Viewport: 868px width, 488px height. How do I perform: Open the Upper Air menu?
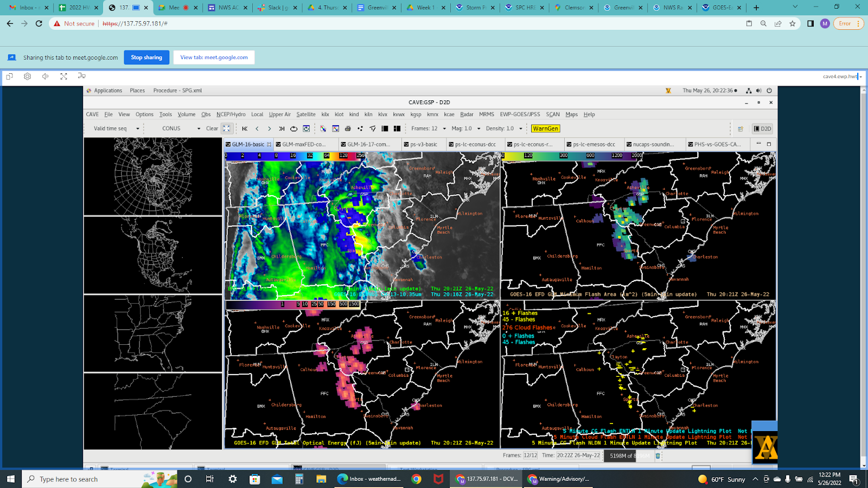(280, 114)
